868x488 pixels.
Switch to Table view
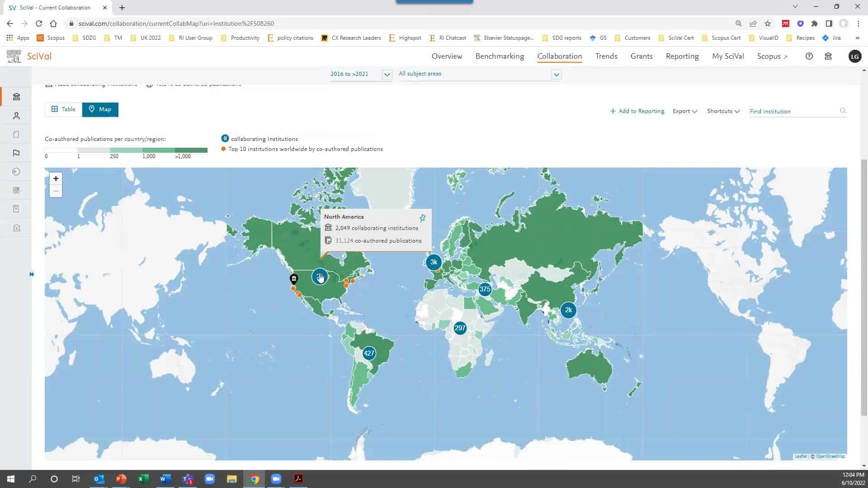[63, 109]
